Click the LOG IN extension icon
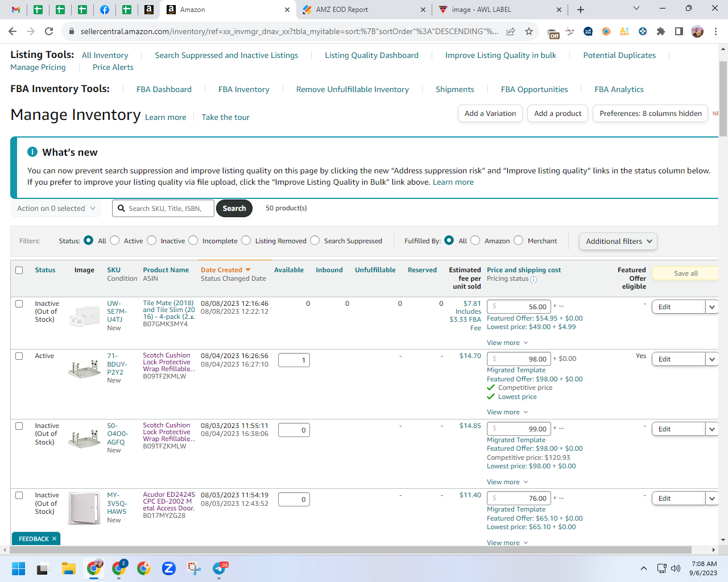The width and height of the screenshot is (728, 582). click(570, 31)
